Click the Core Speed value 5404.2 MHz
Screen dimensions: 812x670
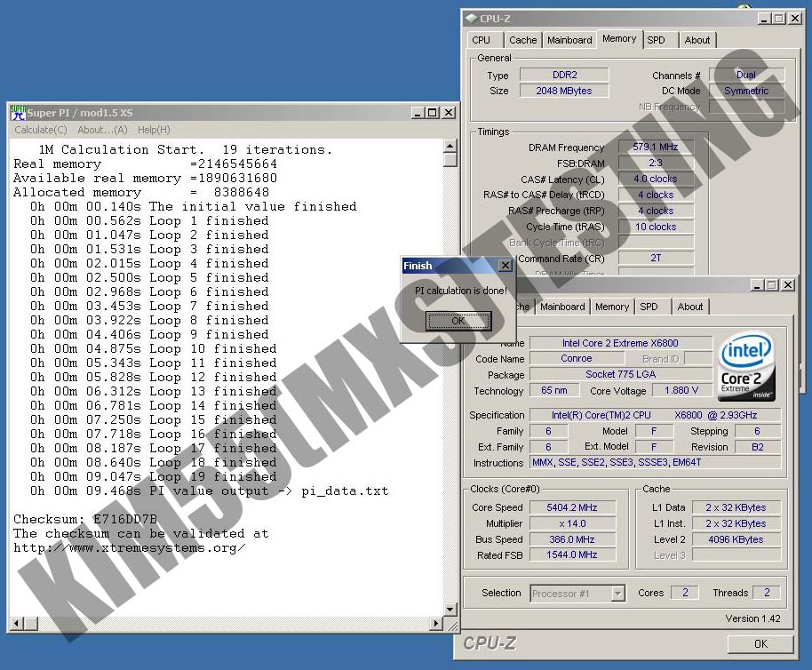(x=572, y=508)
